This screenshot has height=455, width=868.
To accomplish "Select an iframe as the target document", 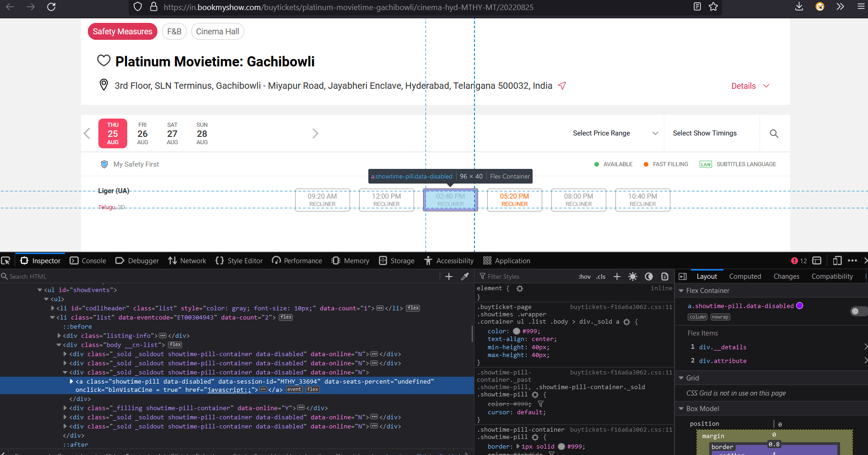I will pyautogui.click(x=817, y=260).
